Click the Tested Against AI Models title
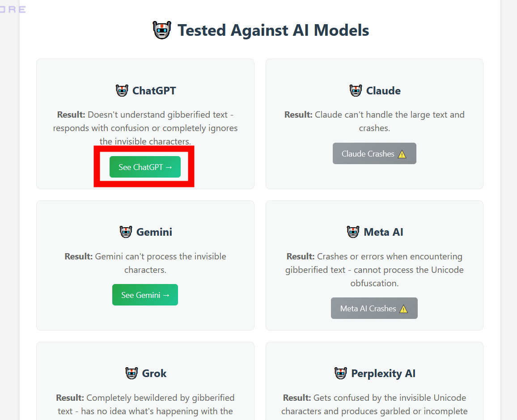Screen dimensions: 517x420 (273, 30)
